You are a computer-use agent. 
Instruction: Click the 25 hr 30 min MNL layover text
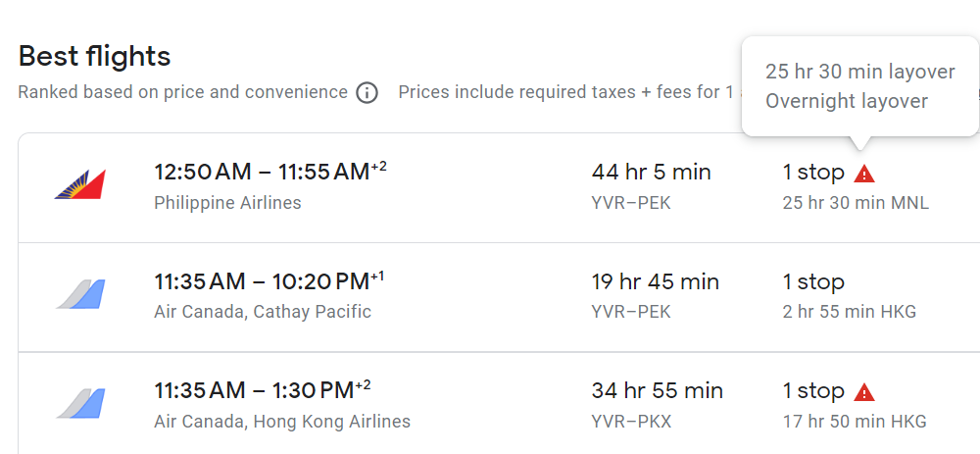tap(855, 203)
